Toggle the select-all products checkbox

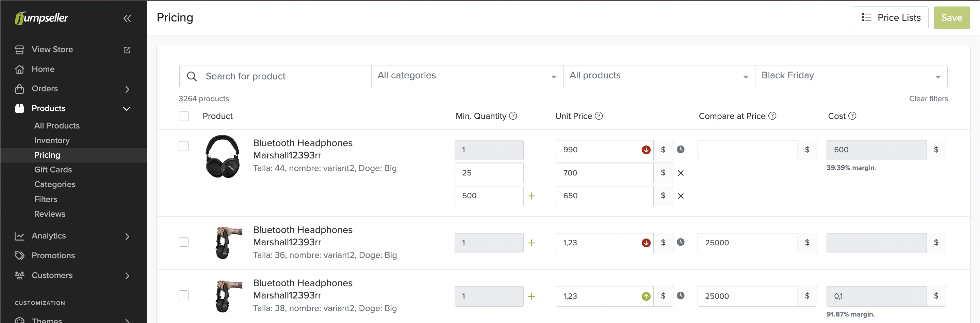(184, 116)
